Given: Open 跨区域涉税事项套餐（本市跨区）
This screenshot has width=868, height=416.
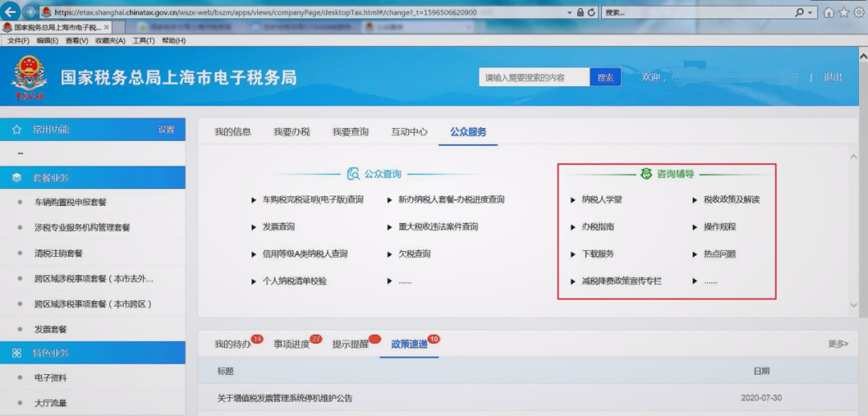Looking at the screenshot, I should (93, 304).
